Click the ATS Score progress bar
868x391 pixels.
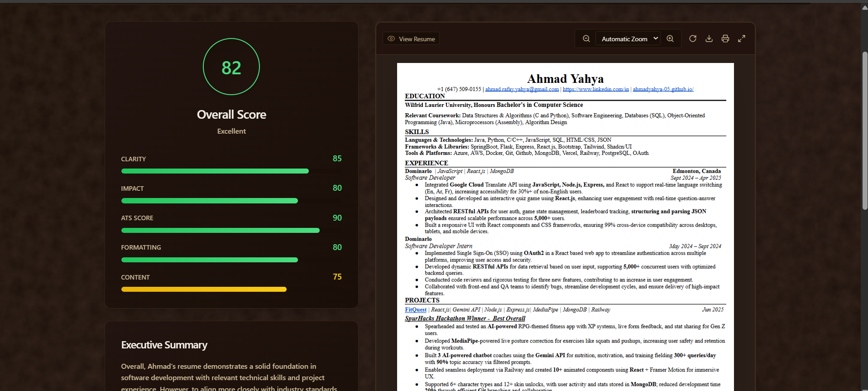[x=231, y=230]
